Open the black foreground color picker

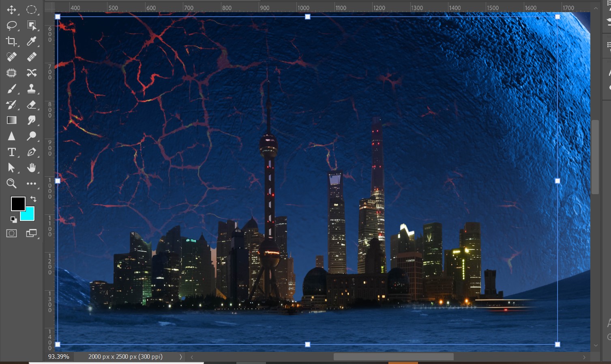coord(17,203)
